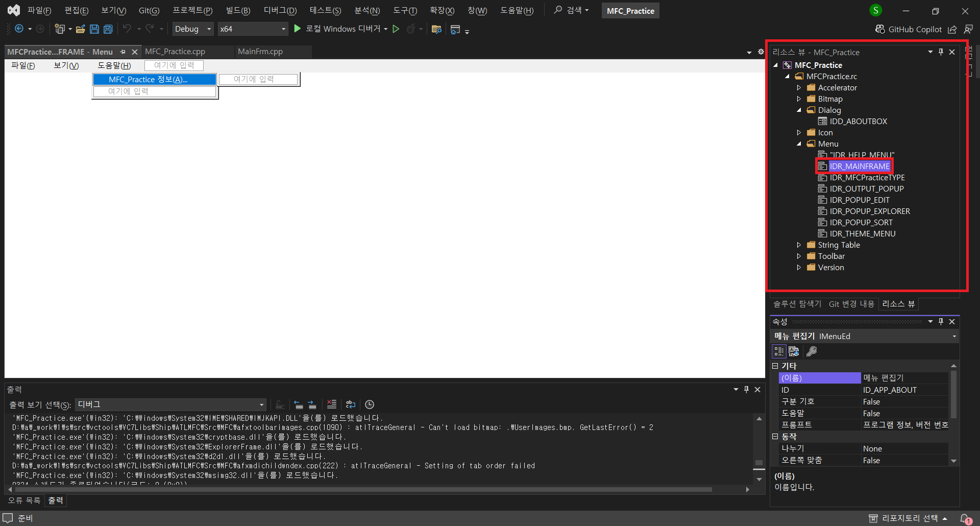
Task: Expand the Accelerator folder
Action: [x=799, y=88]
